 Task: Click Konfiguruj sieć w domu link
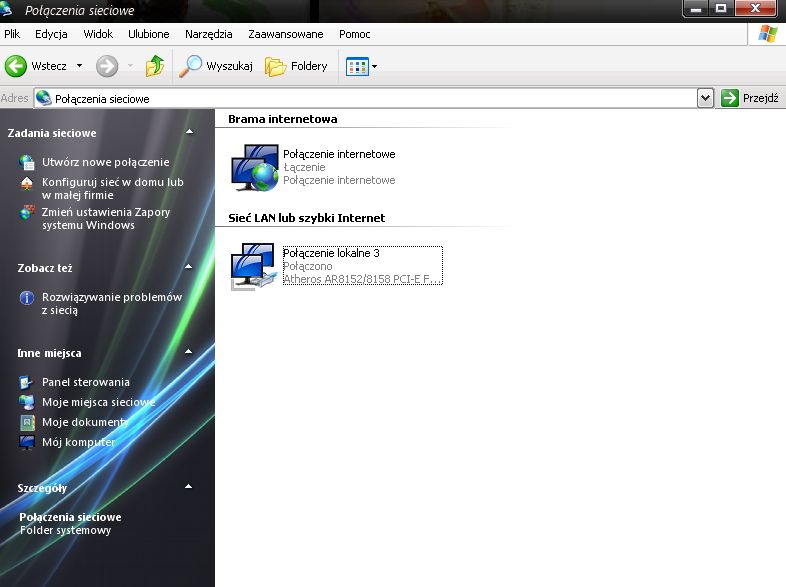tap(113, 188)
